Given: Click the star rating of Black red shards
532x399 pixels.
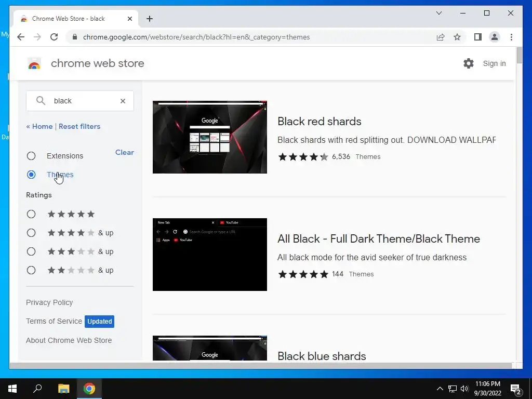Looking at the screenshot, I should click(x=303, y=157).
